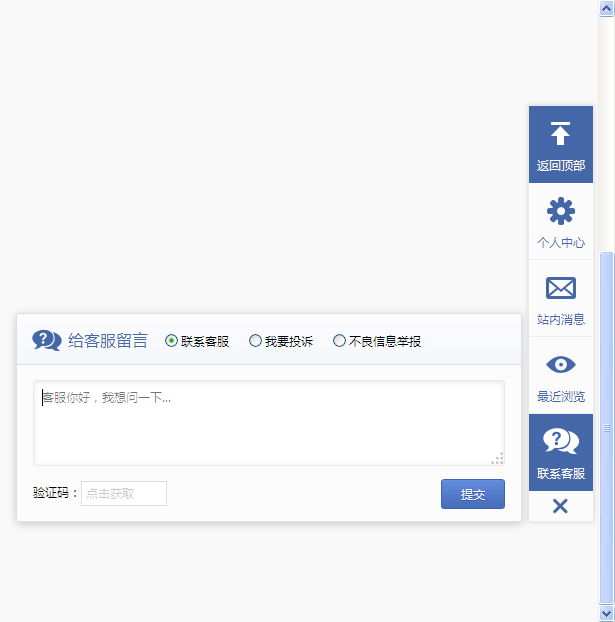Select the 不良信息举报 radio button
This screenshot has width=615, height=622.
[340, 341]
